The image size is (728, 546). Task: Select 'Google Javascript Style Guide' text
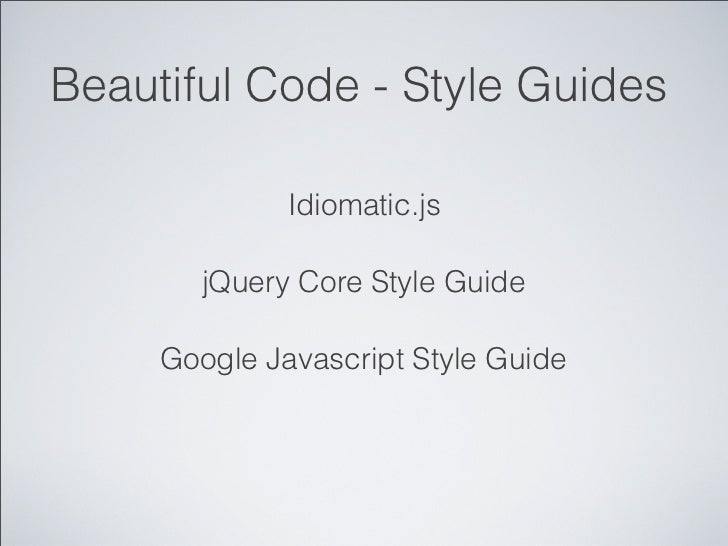click(x=363, y=359)
